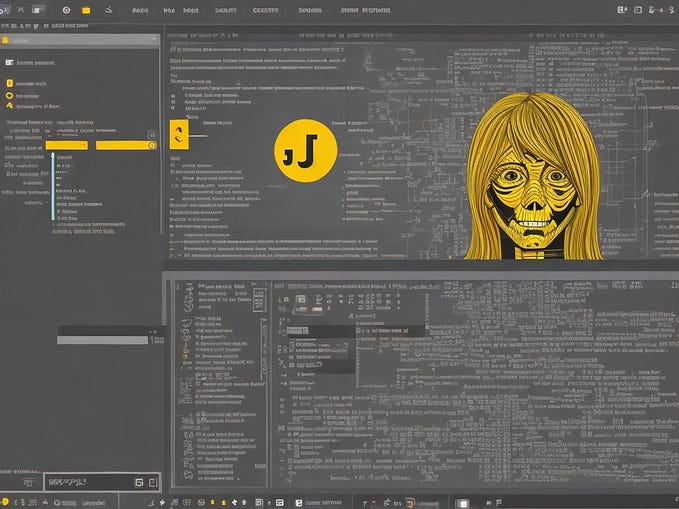Image resolution: width=679 pixels, height=509 pixels.
Task: Click the steaming cup icon in top toolbar
Action: (x=108, y=10)
